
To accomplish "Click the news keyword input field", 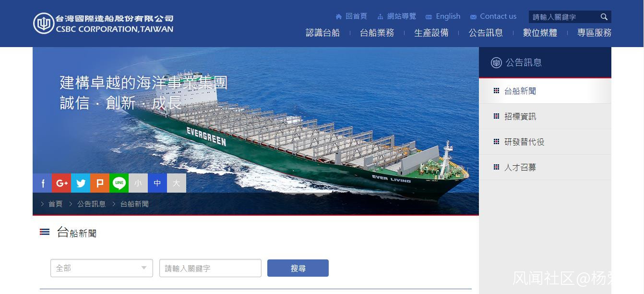I will coord(210,268).
